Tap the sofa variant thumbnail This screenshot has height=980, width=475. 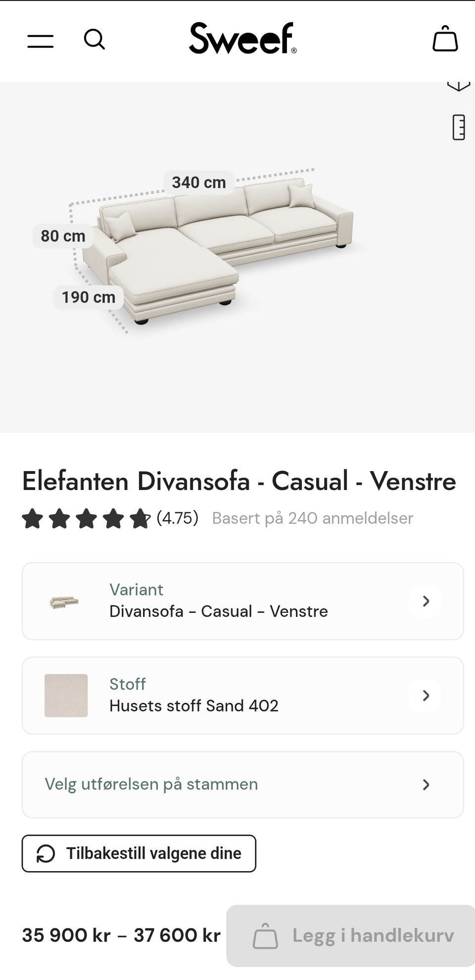(x=64, y=602)
